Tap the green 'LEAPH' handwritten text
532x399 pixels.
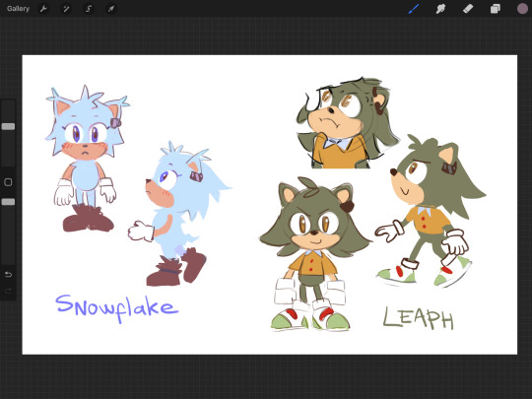[418, 318]
